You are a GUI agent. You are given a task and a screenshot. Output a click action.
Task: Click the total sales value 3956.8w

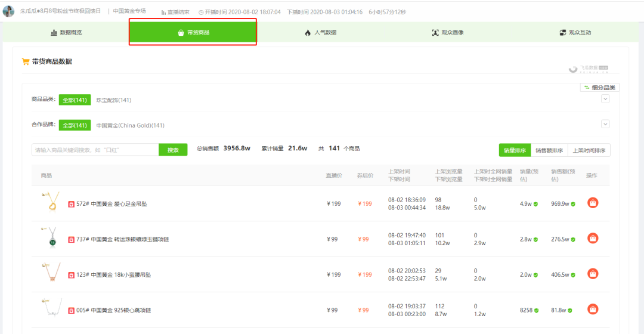pyautogui.click(x=237, y=149)
